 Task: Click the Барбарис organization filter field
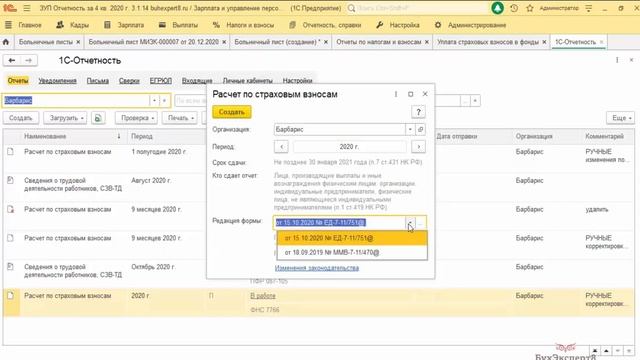pos(76,100)
